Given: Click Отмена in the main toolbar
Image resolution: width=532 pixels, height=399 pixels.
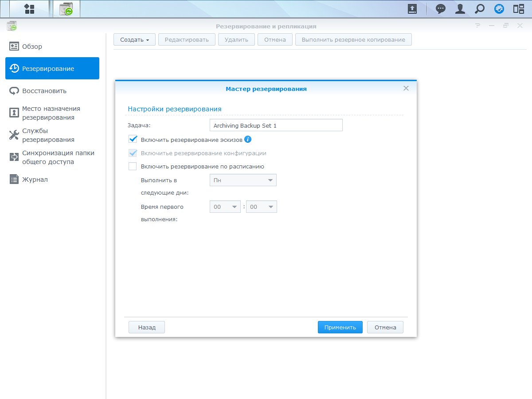Looking at the screenshot, I should [275, 39].
